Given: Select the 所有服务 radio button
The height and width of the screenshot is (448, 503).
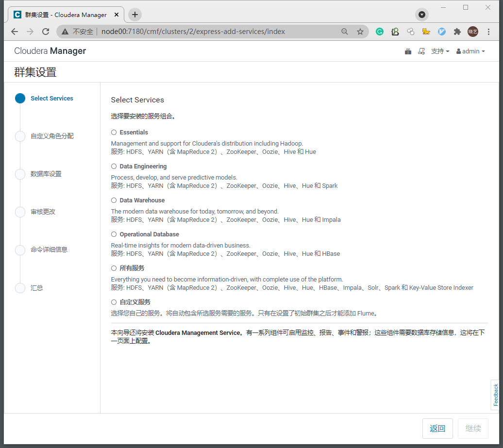Looking at the screenshot, I should pyautogui.click(x=114, y=268).
